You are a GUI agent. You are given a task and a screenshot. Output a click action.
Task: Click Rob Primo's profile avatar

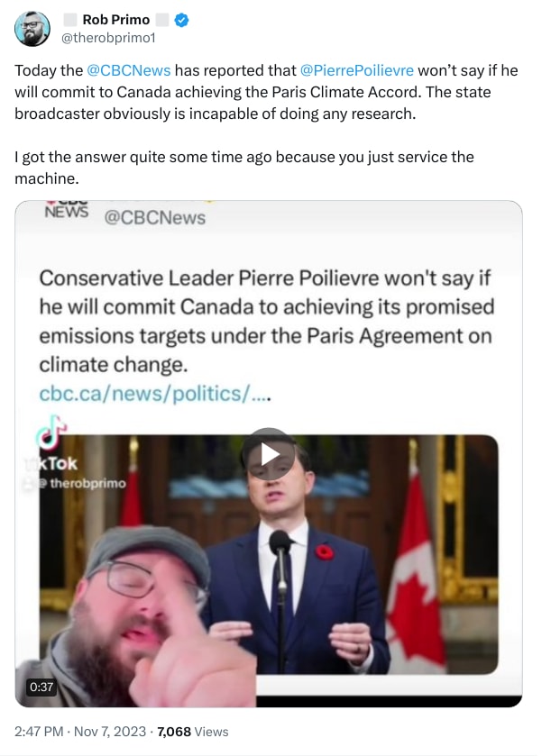(32, 28)
